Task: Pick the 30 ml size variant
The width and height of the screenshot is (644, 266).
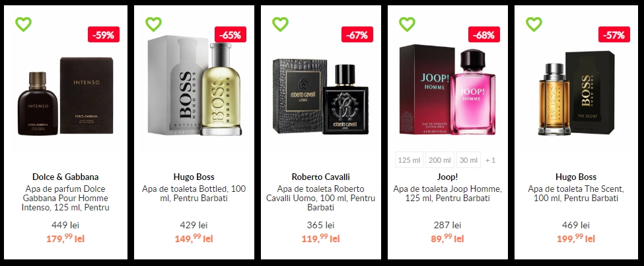Action: tap(468, 159)
